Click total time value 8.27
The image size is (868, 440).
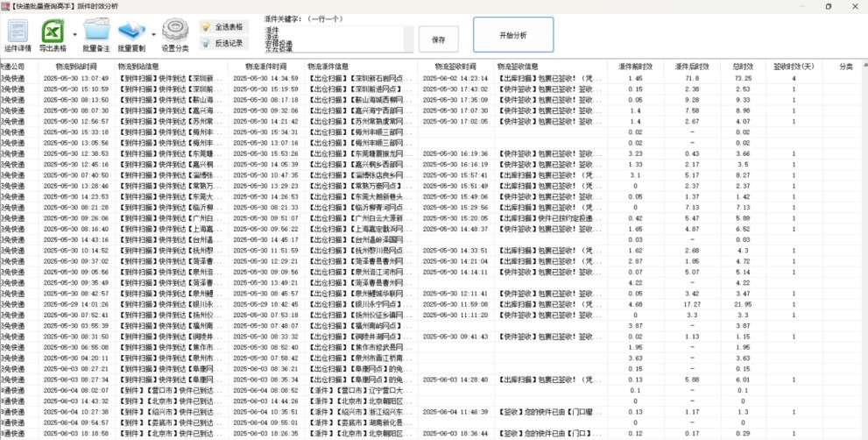[743, 175]
